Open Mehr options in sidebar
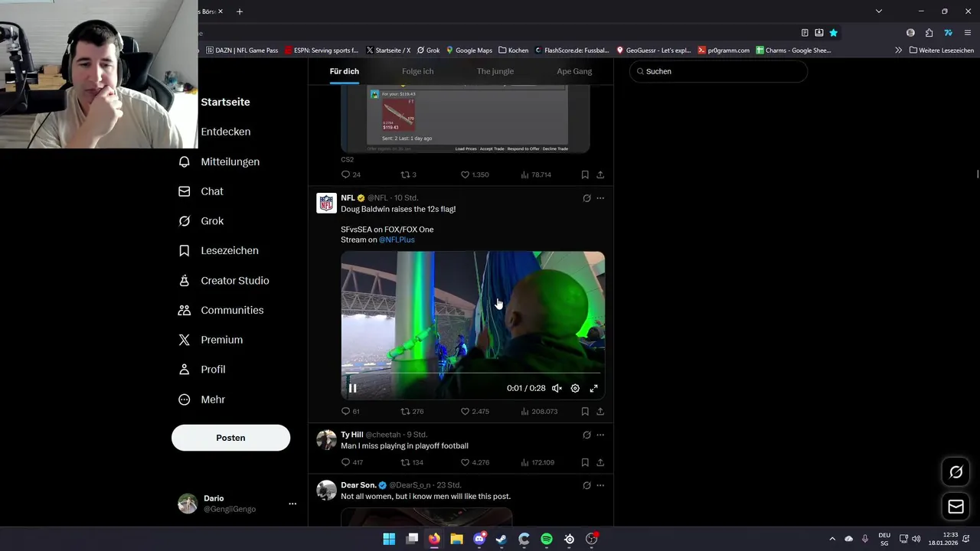Screen dimensions: 980x551 point(201,399)
